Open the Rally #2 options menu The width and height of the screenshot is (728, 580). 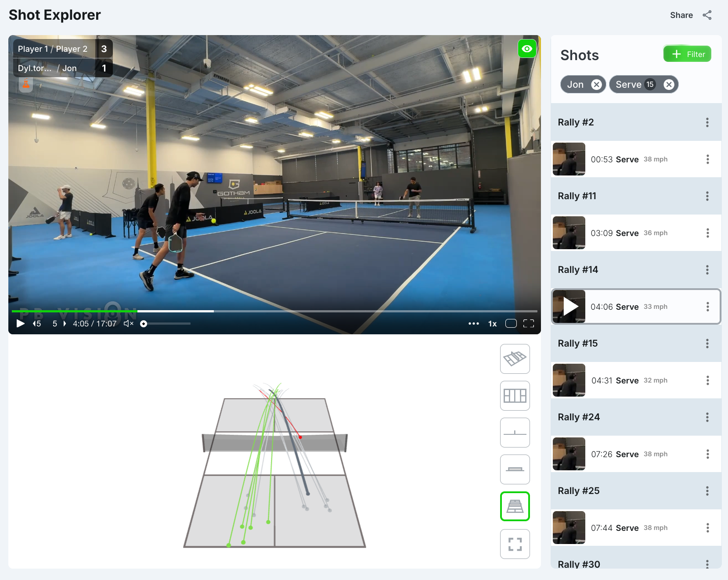click(x=707, y=122)
